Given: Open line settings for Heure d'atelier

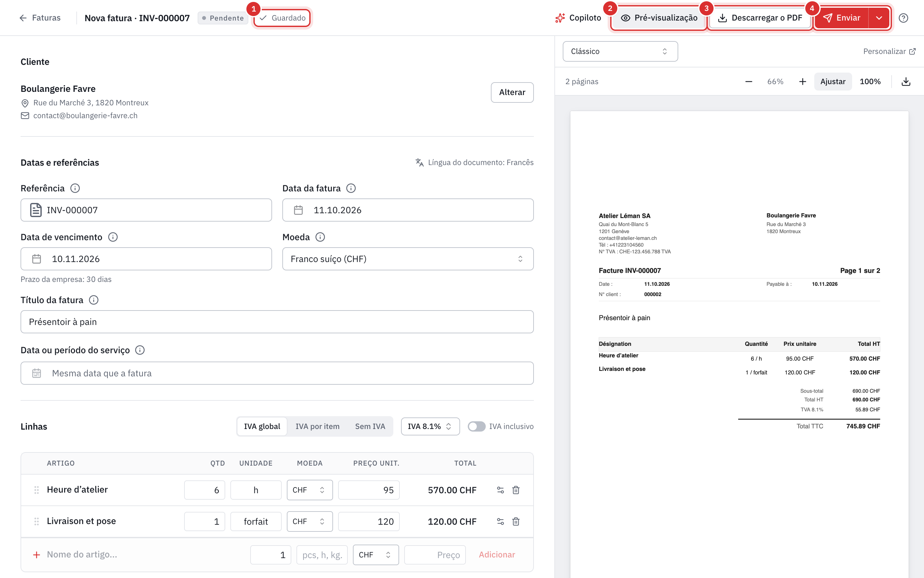Looking at the screenshot, I should tap(500, 490).
